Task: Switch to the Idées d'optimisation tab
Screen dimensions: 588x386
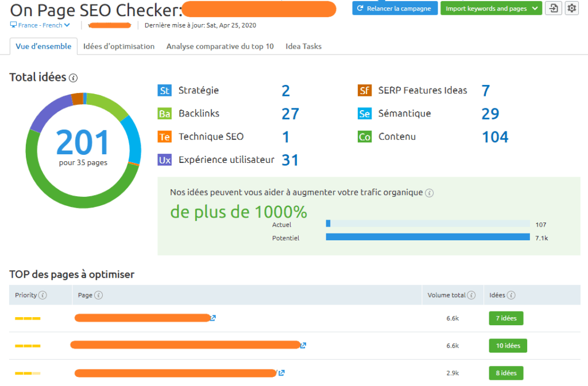Action: (118, 46)
